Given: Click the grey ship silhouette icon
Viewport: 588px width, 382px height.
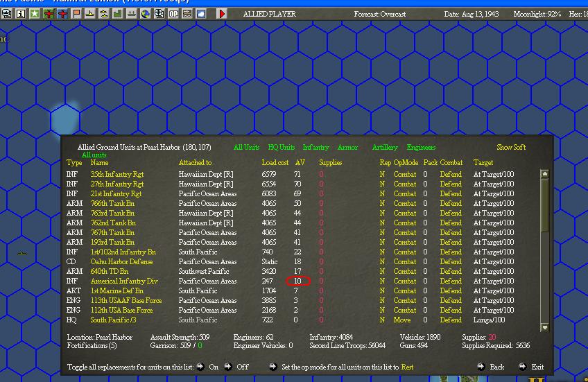Looking at the screenshot, I should tap(132, 14).
